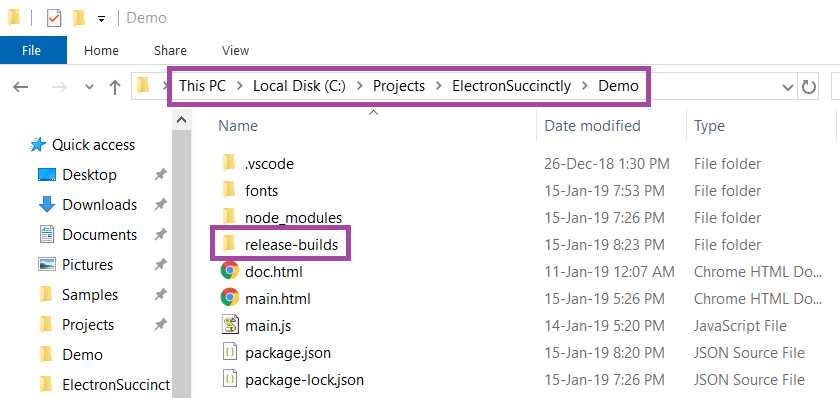This screenshot has width=840, height=398.
Task: Switch to the View ribbon tab
Action: coord(235,50)
